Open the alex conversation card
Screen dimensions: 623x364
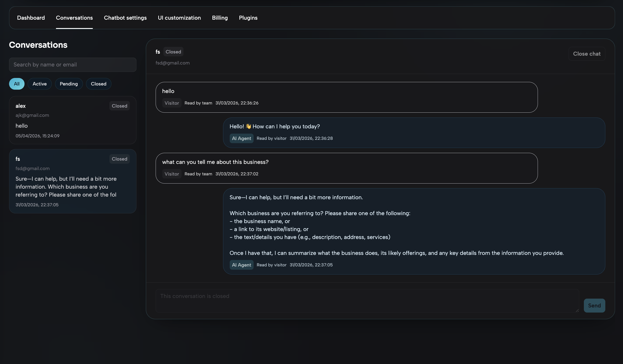[73, 120]
